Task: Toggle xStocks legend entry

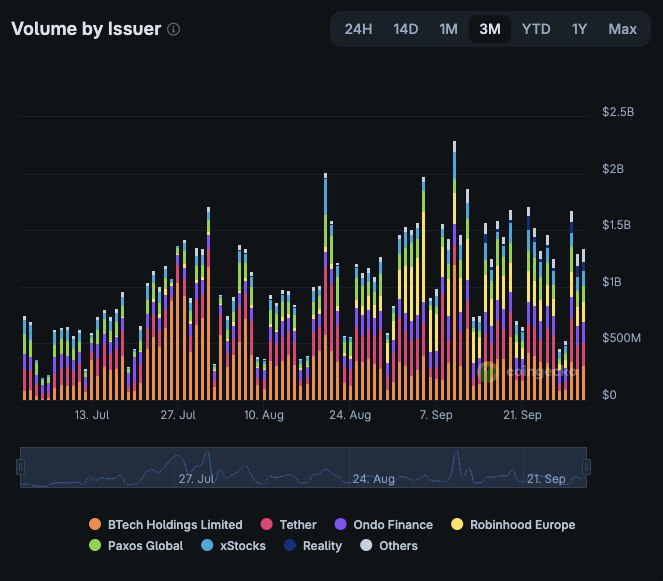Action: click(x=233, y=546)
